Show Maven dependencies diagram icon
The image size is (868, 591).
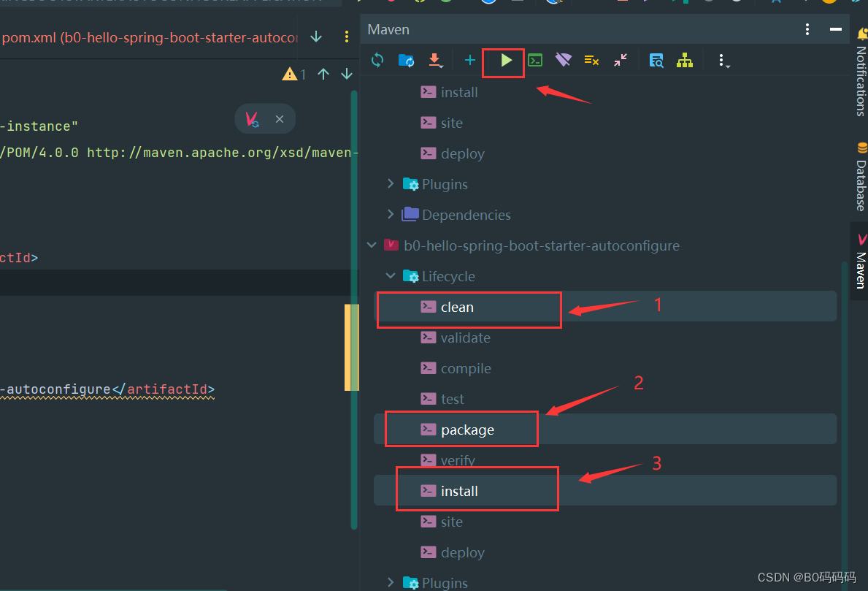pyautogui.click(x=685, y=60)
